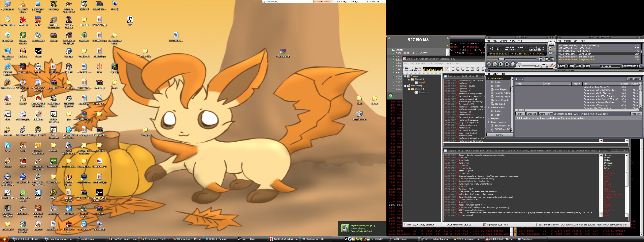
Task: Click the Enqueue button in Media Library
Action: click(532, 114)
